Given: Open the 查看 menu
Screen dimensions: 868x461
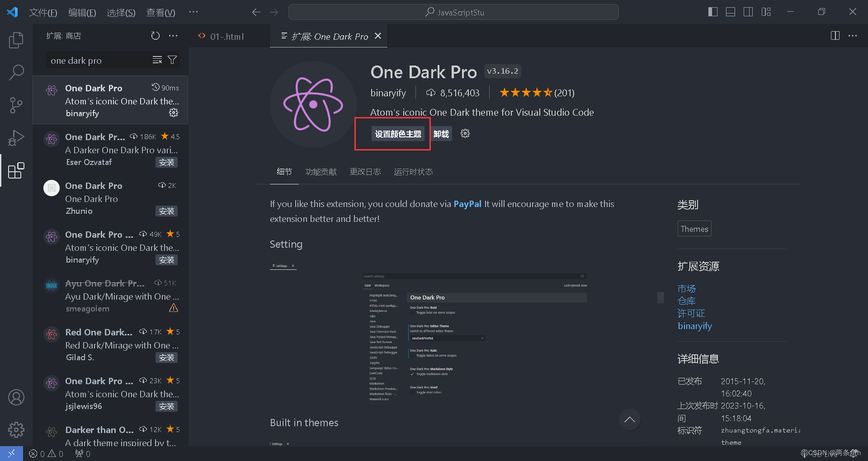Looking at the screenshot, I should (160, 12).
